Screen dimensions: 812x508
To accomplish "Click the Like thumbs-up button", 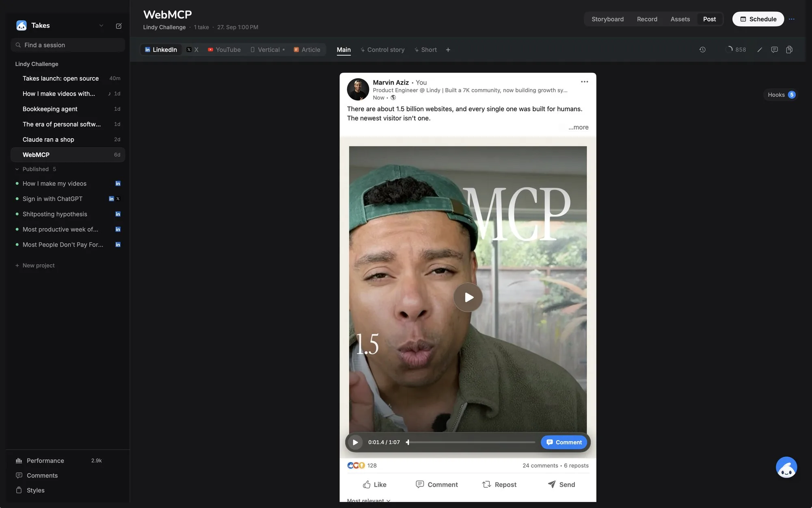I will 374,484.
